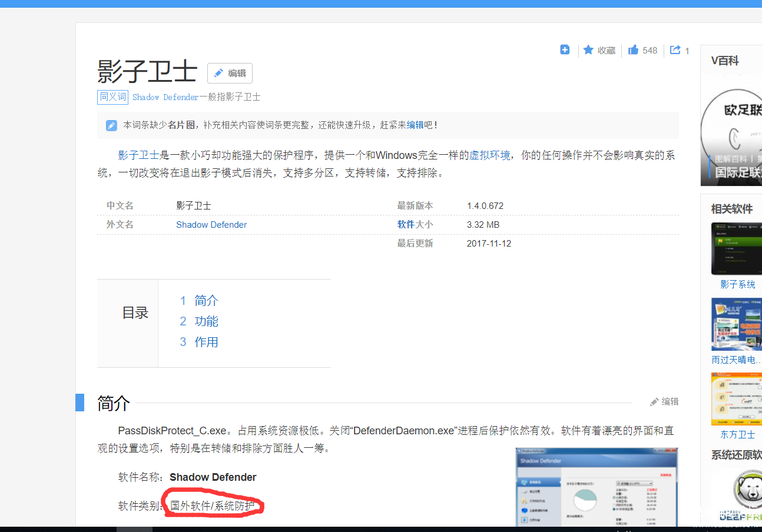This screenshot has height=532, width=762.
Task: Click the star 收藏 favorite icon
Action: point(588,50)
